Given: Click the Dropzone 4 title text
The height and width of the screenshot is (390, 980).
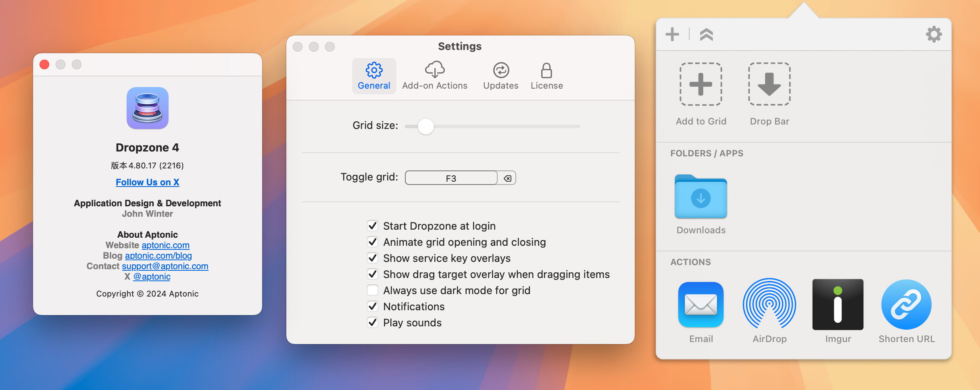Looking at the screenshot, I should tap(148, 147).
